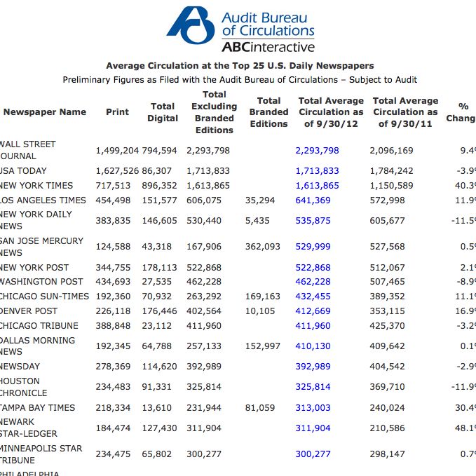476x476 pixels.
Task: Click Wall Street Journal print value 1,499,204
Action: 117,150
